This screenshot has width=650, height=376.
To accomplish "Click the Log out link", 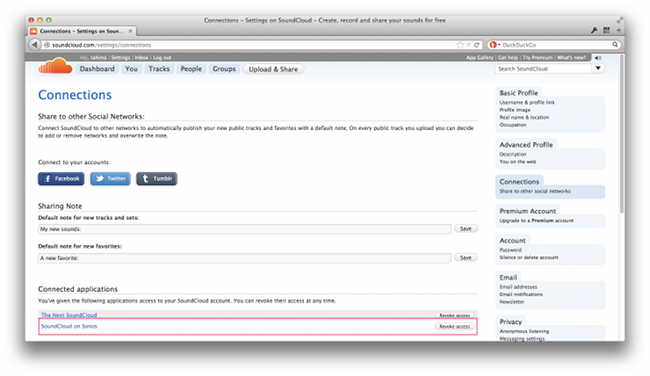I will (x=162, y=58).
